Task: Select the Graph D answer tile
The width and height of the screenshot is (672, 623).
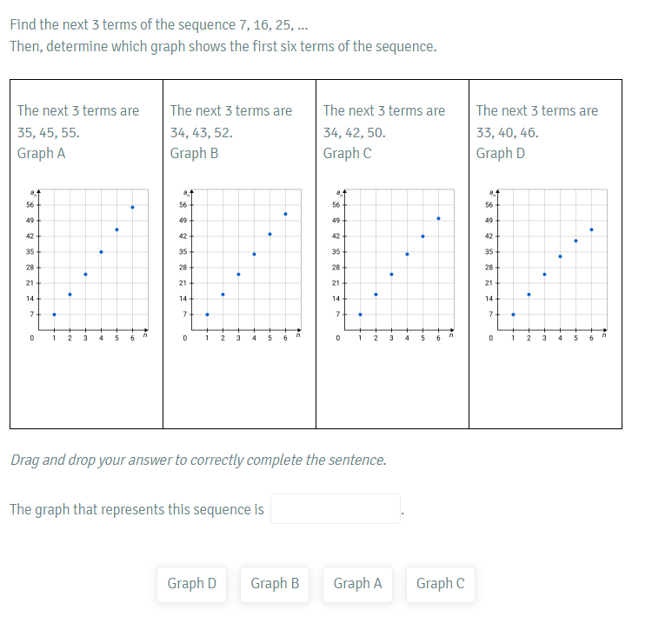Action: (x=191, y=585)
